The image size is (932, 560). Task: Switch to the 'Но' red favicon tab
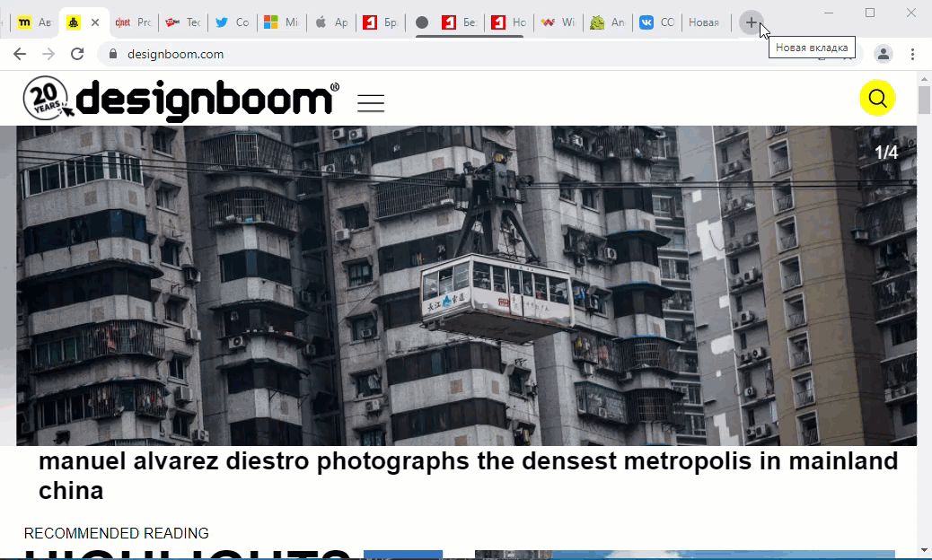(509, 22)
